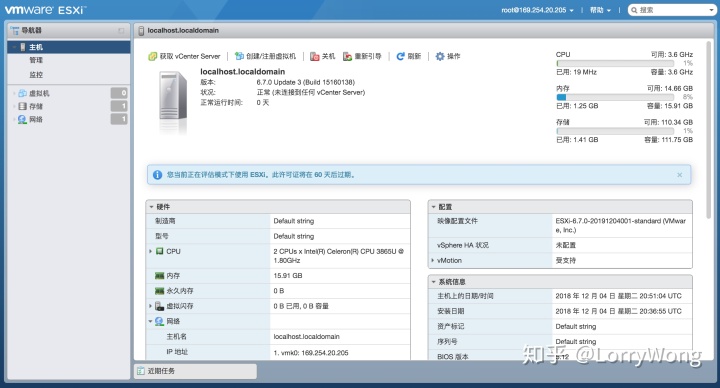The height and width of the screenshot is (388, 720).
Task: Click the 安装日期 value
Action: 619,311
